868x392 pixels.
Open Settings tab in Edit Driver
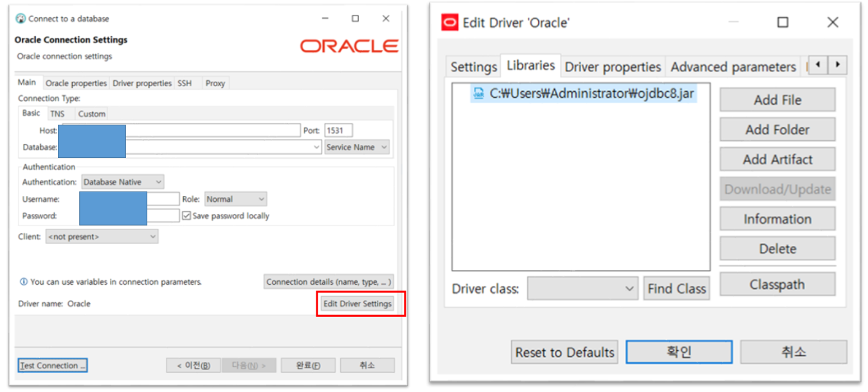474,67
